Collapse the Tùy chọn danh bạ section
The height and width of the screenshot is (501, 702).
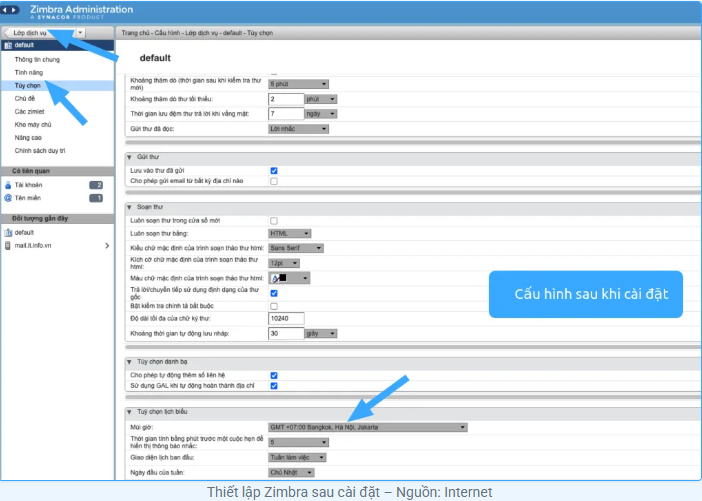(x=129, y=362)
